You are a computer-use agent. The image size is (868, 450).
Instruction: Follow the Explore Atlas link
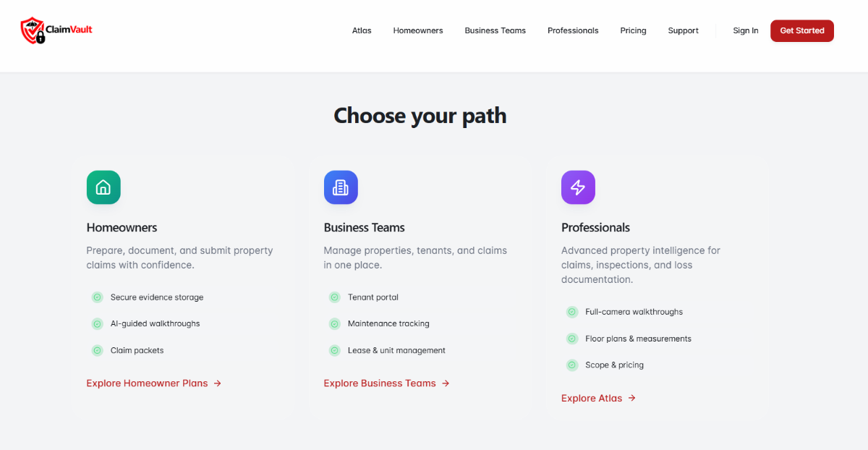click(x=598, y=398)
